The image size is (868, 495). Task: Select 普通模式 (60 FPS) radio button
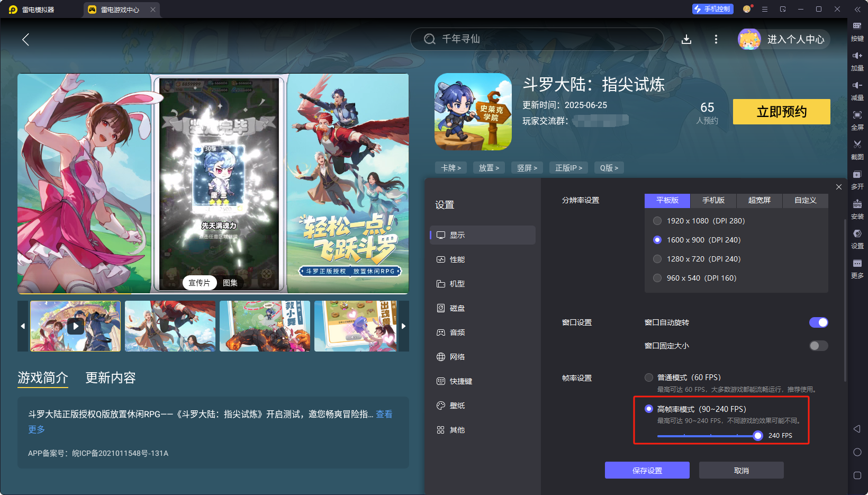649,377
